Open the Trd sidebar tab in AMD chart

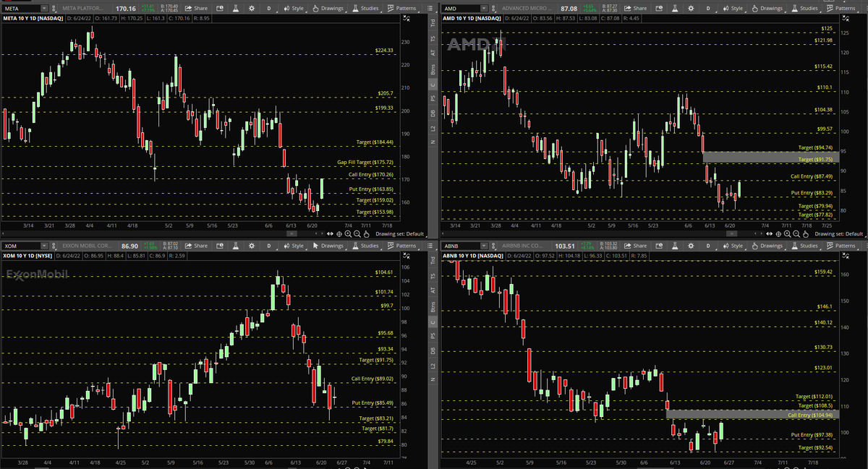(433, 22)
